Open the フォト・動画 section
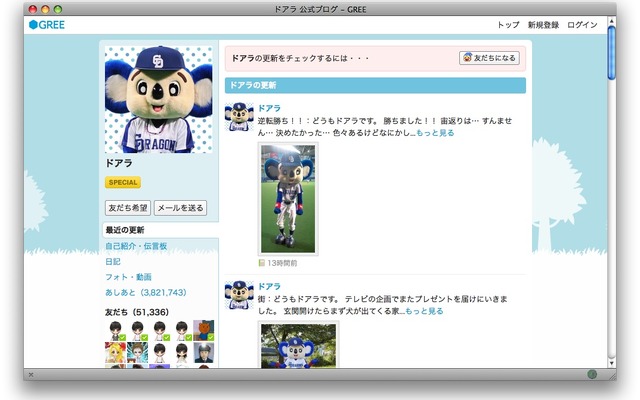 [x=129, y=277]
